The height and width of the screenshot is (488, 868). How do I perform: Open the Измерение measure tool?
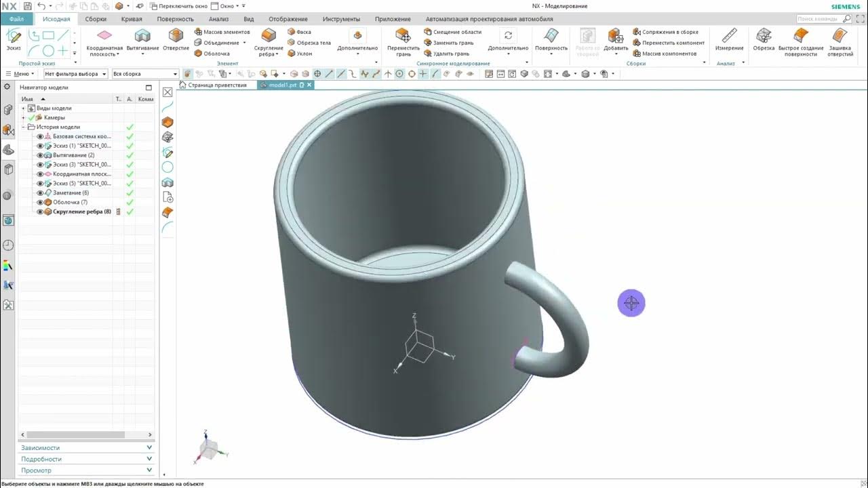(x=730, y=40)
